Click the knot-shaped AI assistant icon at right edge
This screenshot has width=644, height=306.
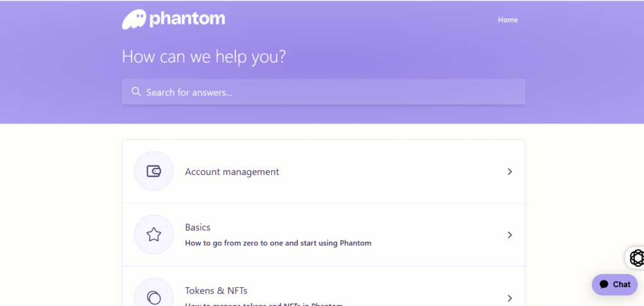[637, 258]
